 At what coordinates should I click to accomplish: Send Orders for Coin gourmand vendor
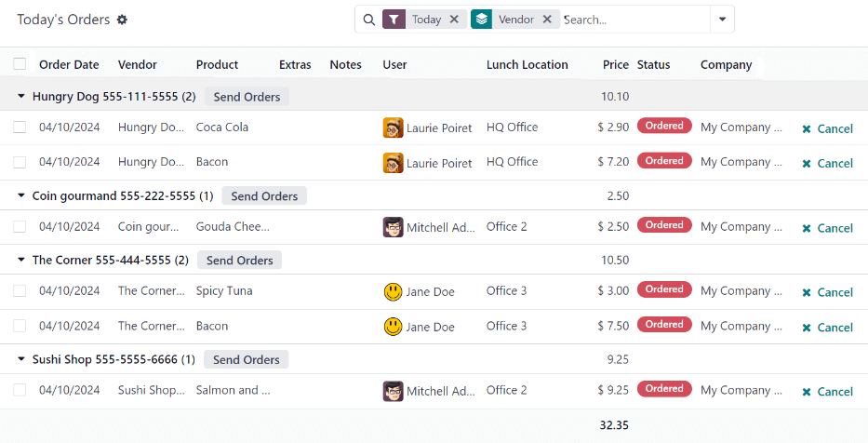click(x=264, y=196)
